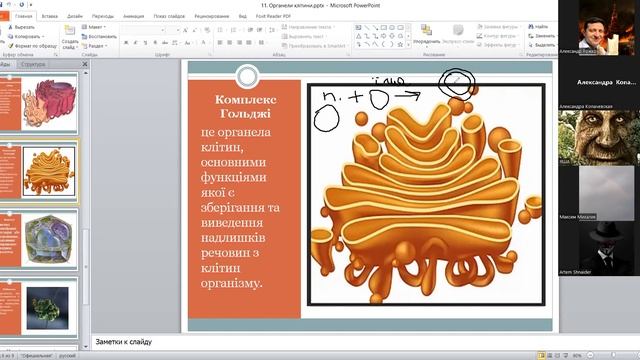
Task: Switch to the Показ слайдов ribbon tab
Action: click(x=169, y=16)
